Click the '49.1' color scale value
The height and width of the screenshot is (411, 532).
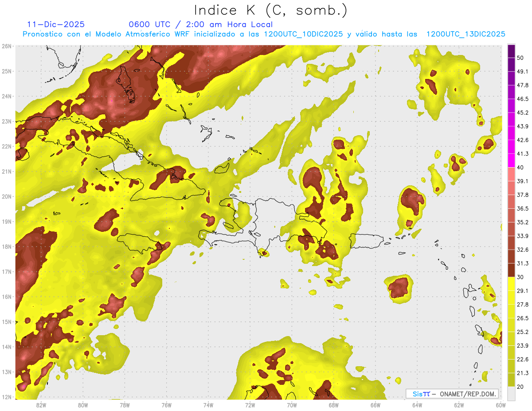coord(523,71)
